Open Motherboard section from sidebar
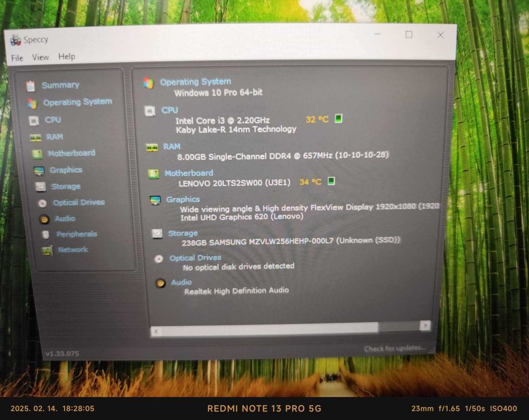Screen dimensions: 529x420 coord(71,153)
